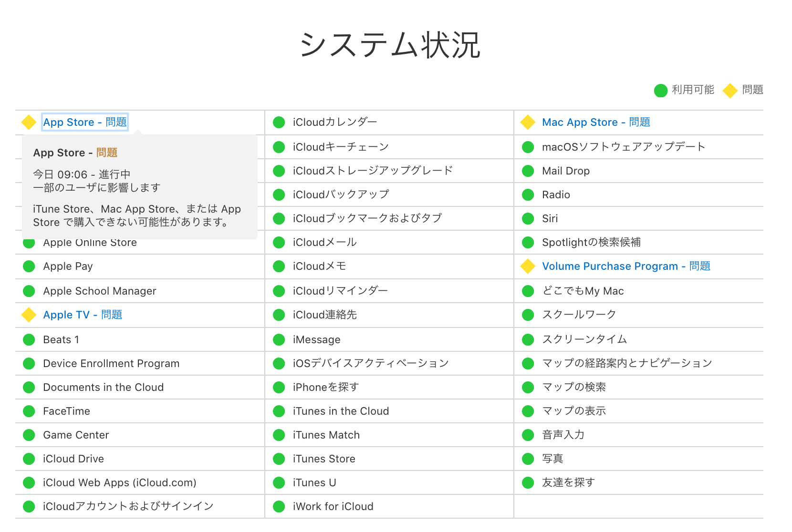
Task: Click the マップの表示 row text
Action: coord(574,411)
